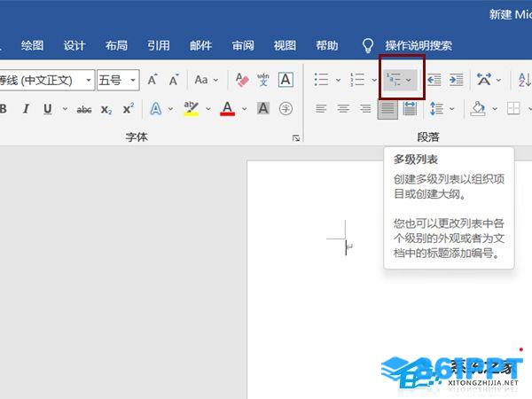The width and height of the screenshot is (532, 399).
Task: Apply distributed alignment
Action: [x=410, y=109]
